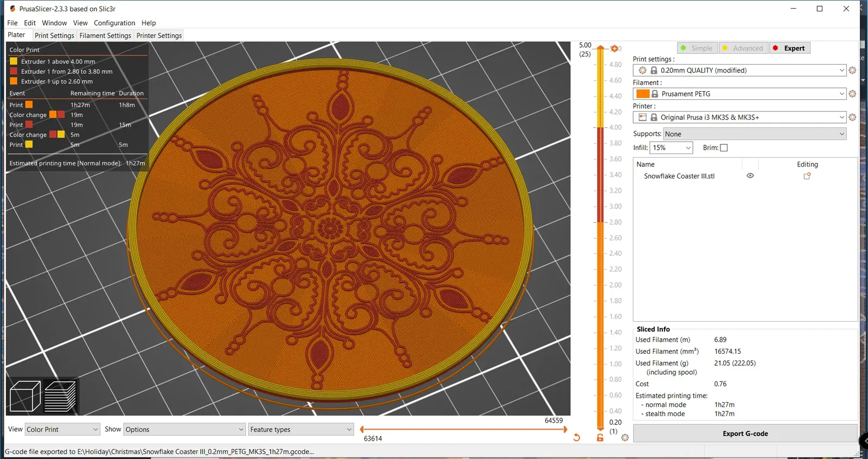868x459 pixels.
Task: Click the layer slider reset arrow icon
Action: pos(577,437)
